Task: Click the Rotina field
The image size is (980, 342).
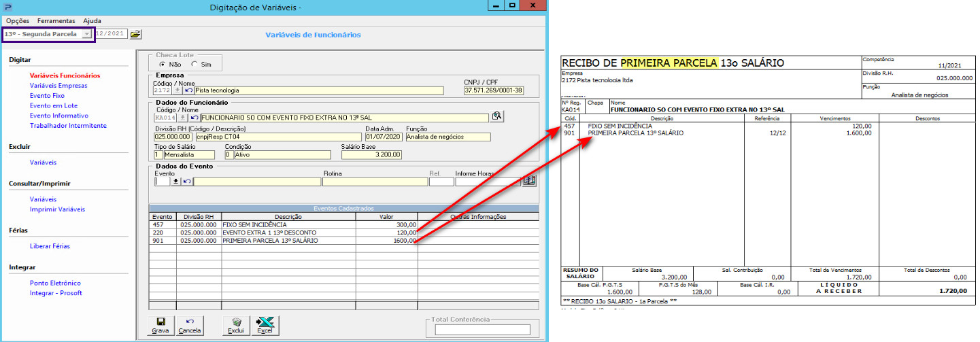Action: tap(375, 182)
